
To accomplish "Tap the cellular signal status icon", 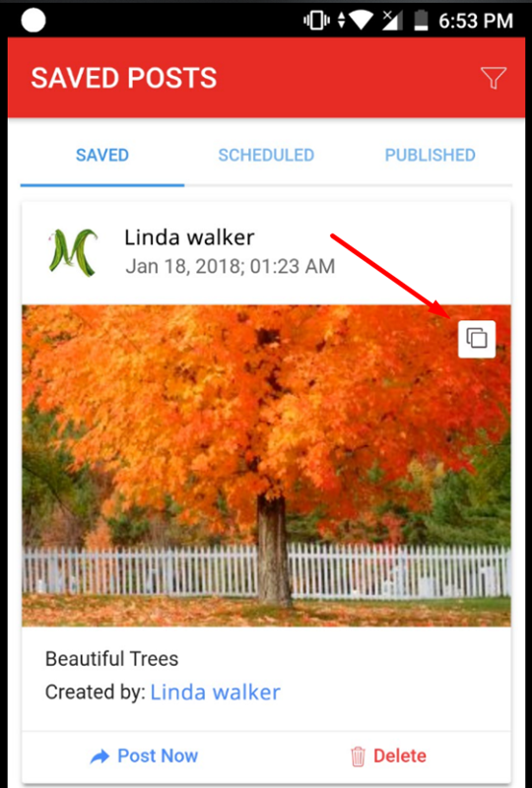I will (x=395, y=20).
